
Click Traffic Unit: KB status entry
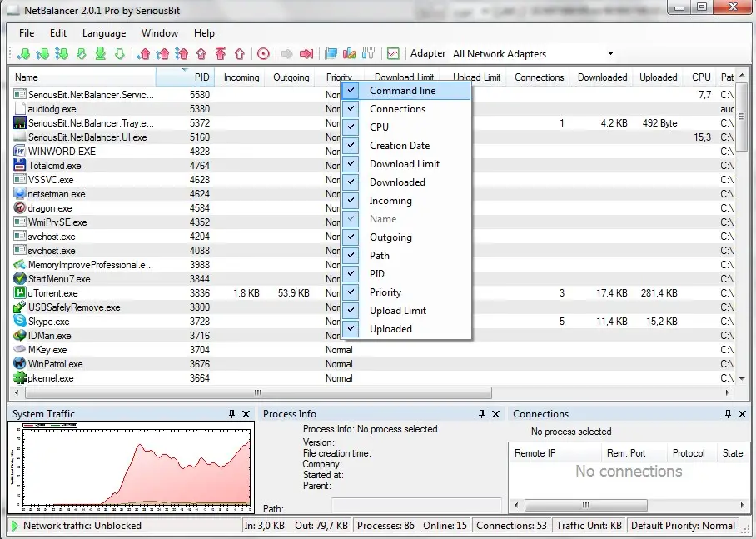pyautogui.click(x=589, y=526)
